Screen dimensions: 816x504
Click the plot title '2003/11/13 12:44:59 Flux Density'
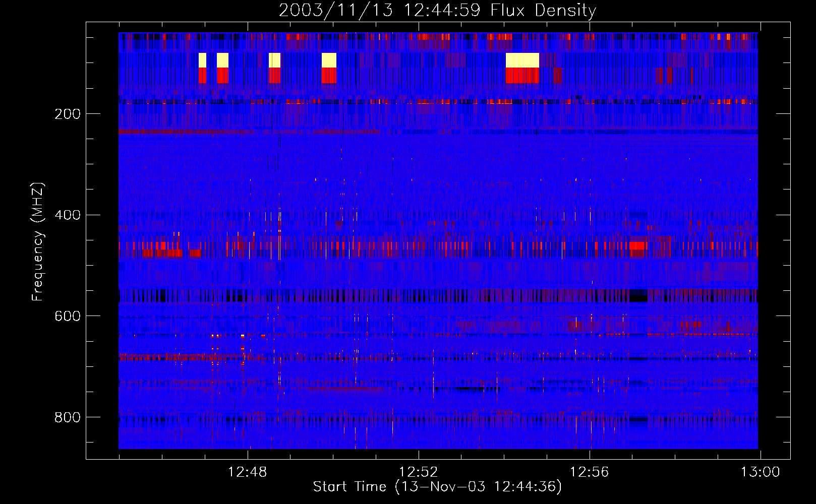(437, 11)
